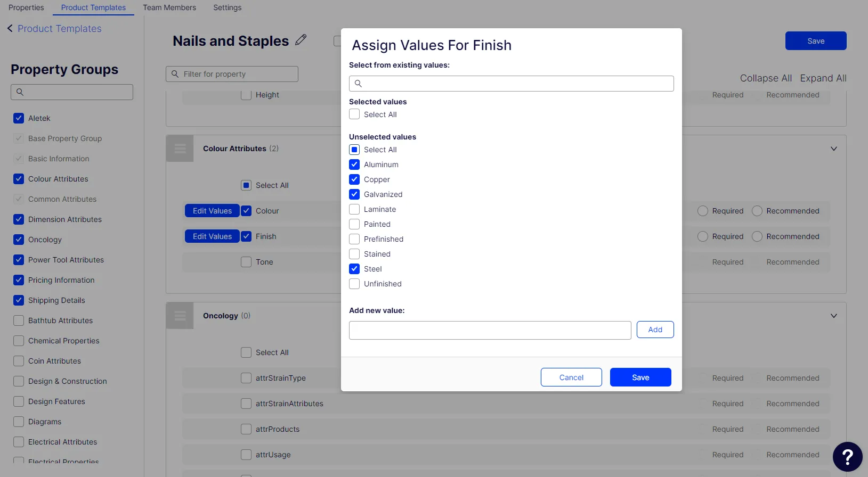
Task: Click the search icon in Filter for property
Action: tap(175, 74)
